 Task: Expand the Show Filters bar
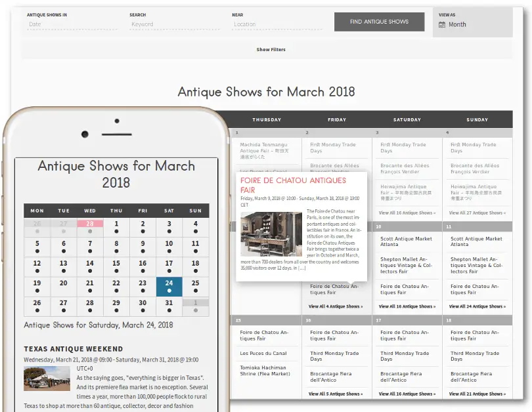[271, 49]
